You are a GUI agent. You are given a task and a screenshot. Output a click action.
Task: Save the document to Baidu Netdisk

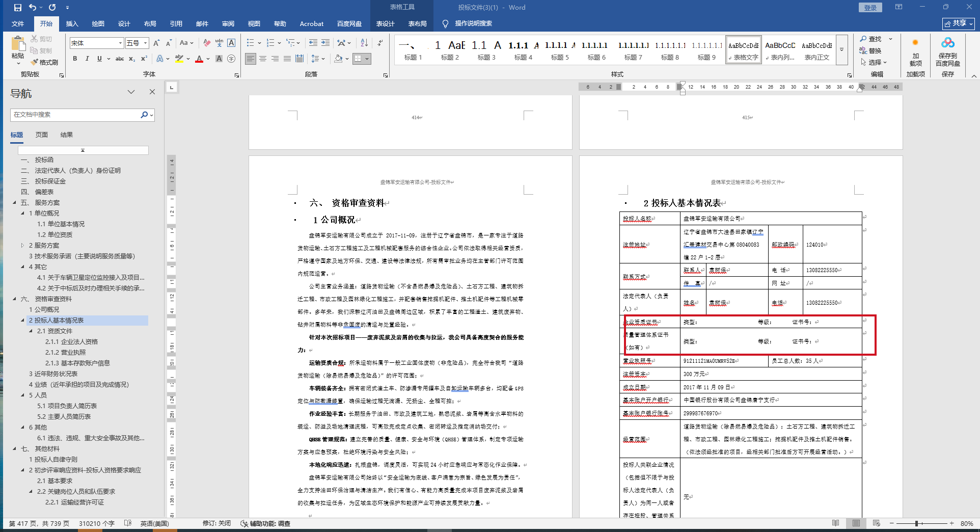click(947, 52)
